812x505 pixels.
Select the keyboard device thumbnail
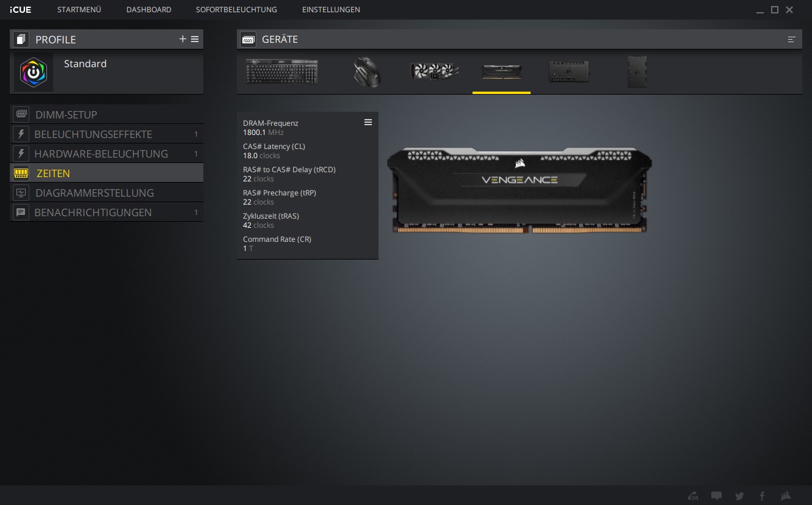tap(281, 72)
